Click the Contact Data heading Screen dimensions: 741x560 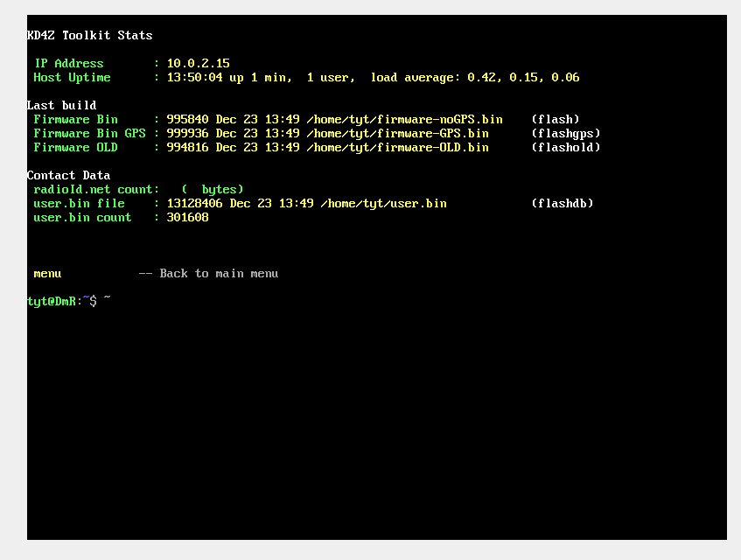68,176
